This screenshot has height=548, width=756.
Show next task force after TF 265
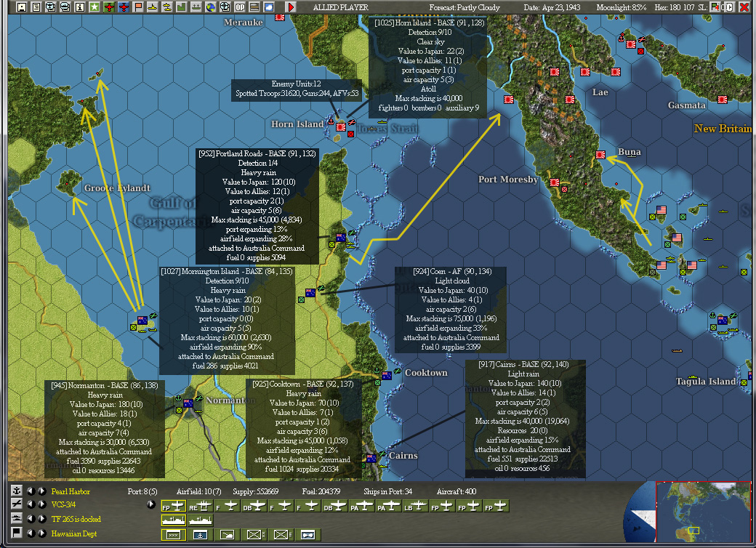[42, 519]
